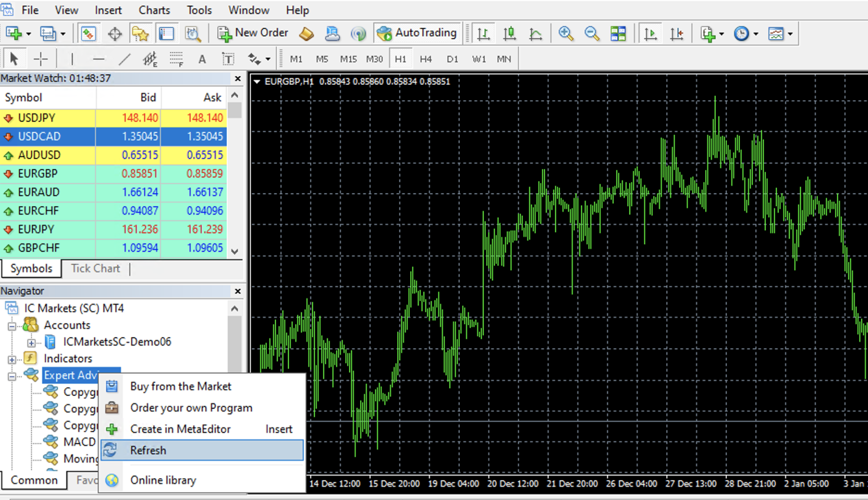
Task: Zoom in on the chart
Action: pyautogui.click(x=566, y=34)
